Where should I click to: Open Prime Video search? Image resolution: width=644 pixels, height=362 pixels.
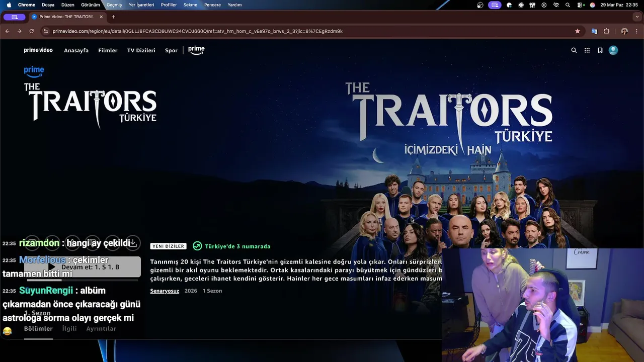(x=574, y=50)
